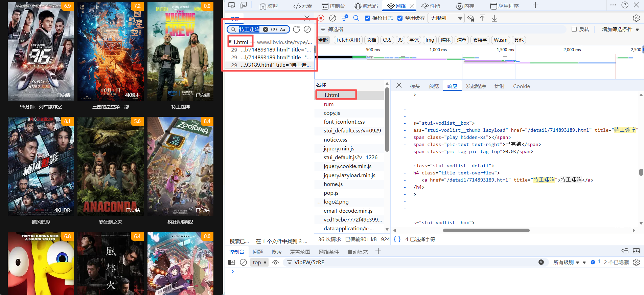Open the 预览 (Preview) request tab
644x295 pixels.
433,86
